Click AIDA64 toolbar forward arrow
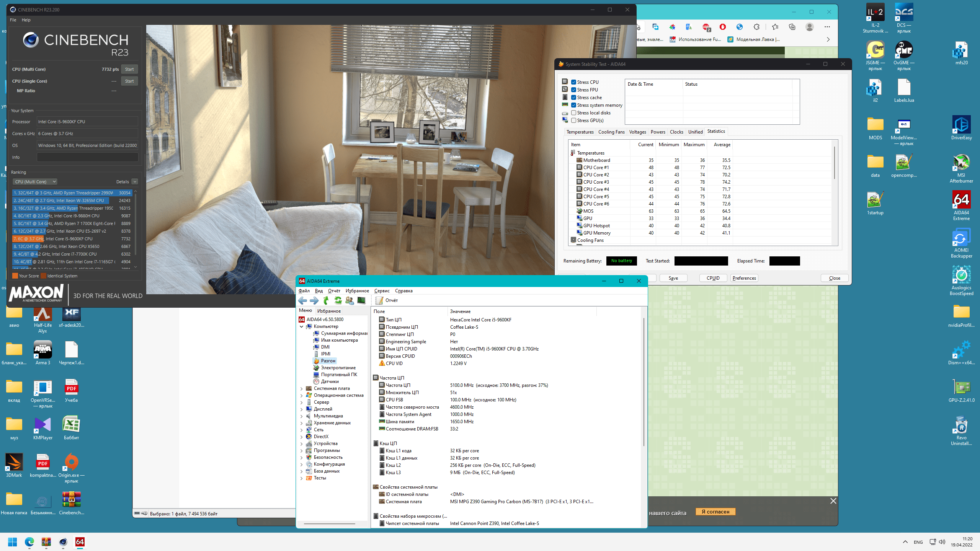This screenshot has width=980, height=551. (314, 300)
